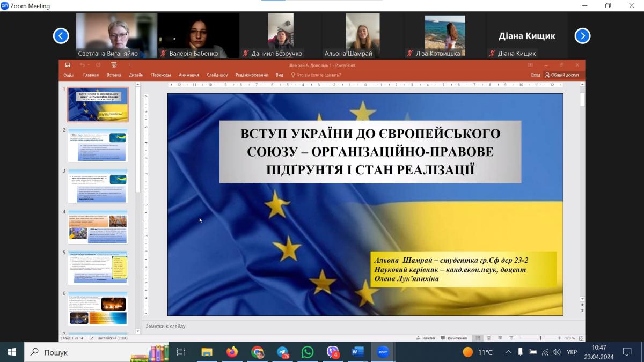
Task: Open the Анимация ribbon tab
Action: (x=189, y=75)
